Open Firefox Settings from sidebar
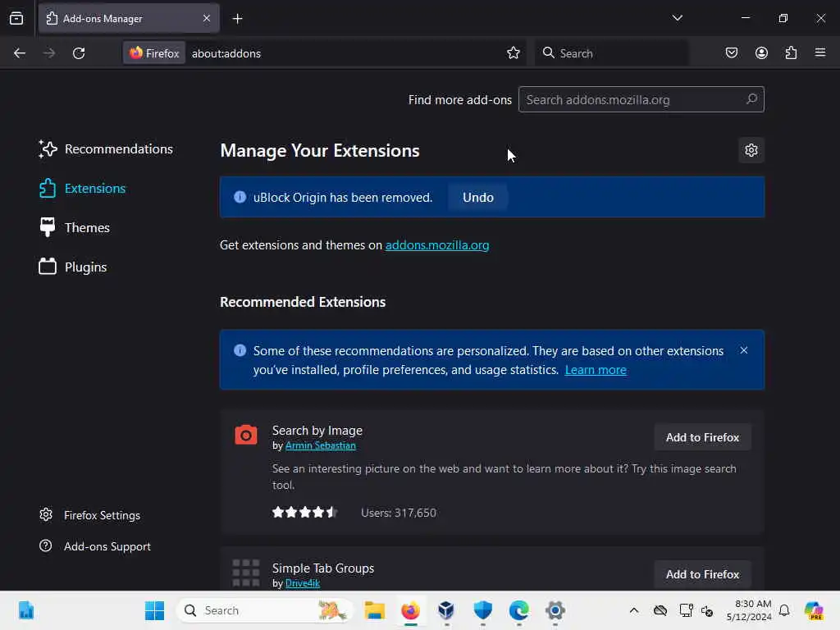 coord(90,515)
